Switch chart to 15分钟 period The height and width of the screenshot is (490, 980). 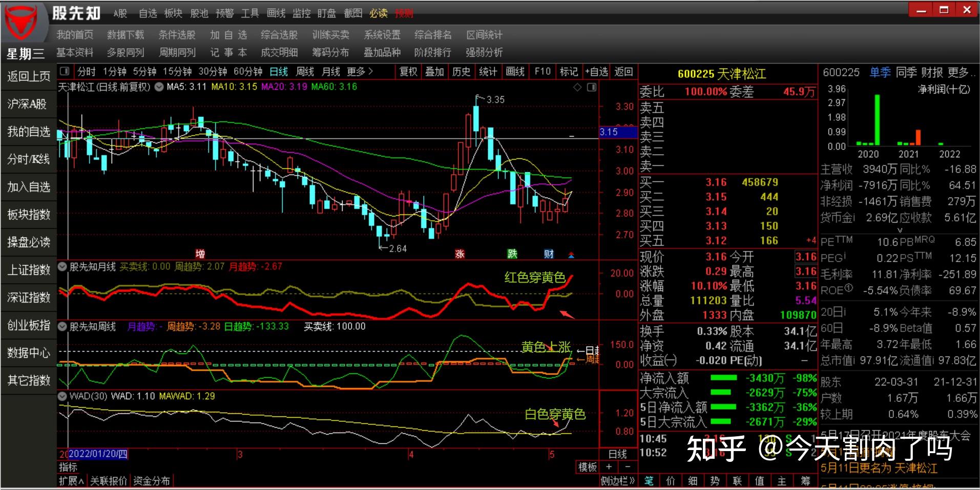click(x=177, y=72)
